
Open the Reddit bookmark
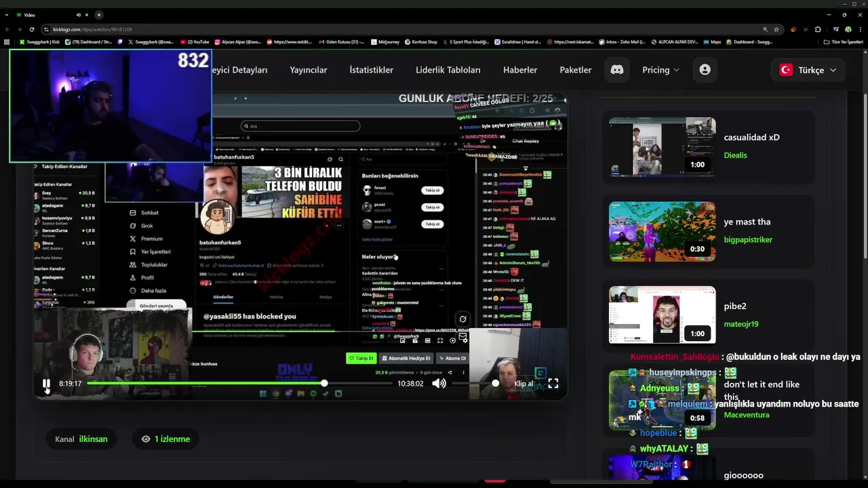pos(290,42)
